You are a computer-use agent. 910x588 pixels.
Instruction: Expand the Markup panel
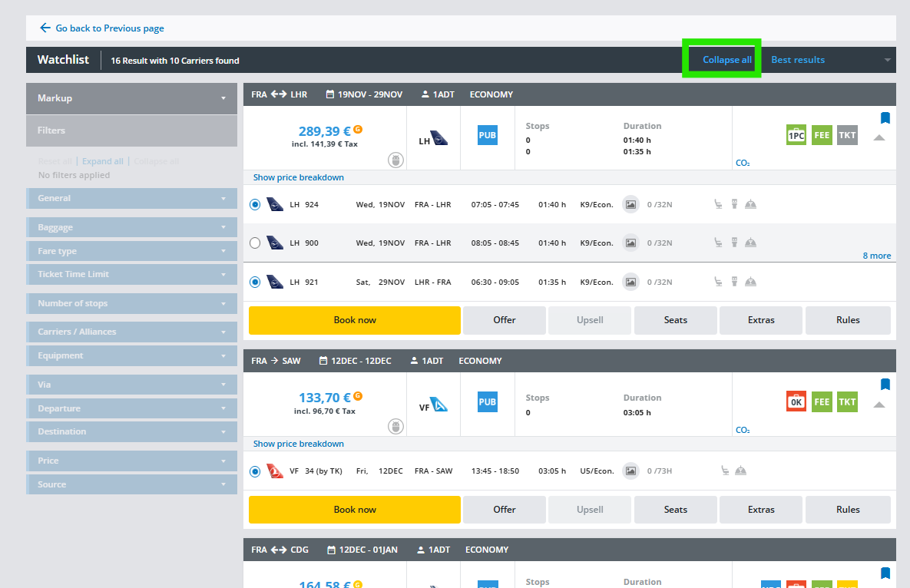[x=131, y=98]
